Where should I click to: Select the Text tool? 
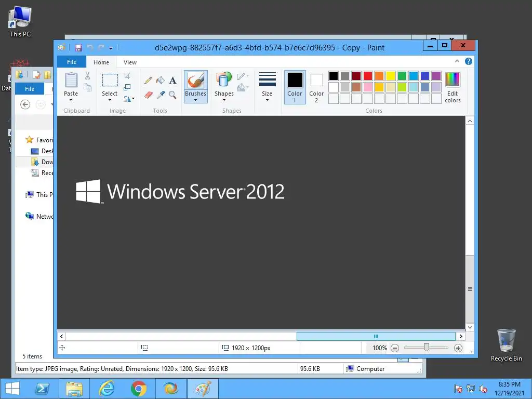172,81
